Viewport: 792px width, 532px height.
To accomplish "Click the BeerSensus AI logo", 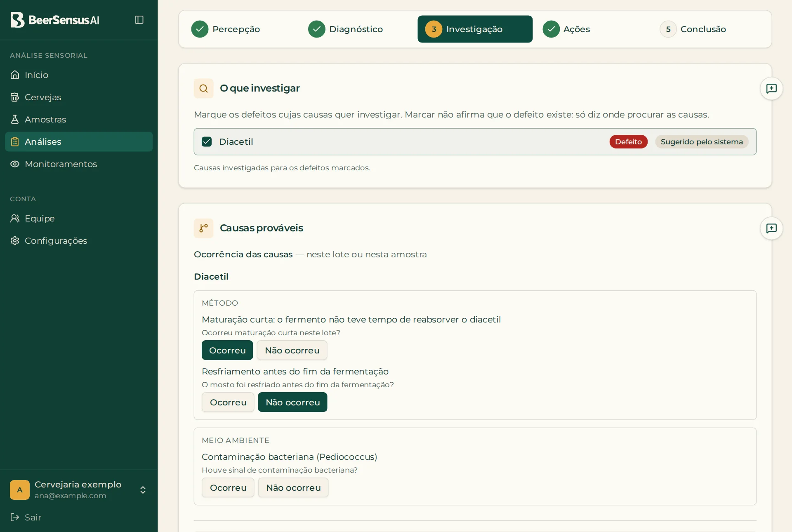I will click(x=55, y=20).
